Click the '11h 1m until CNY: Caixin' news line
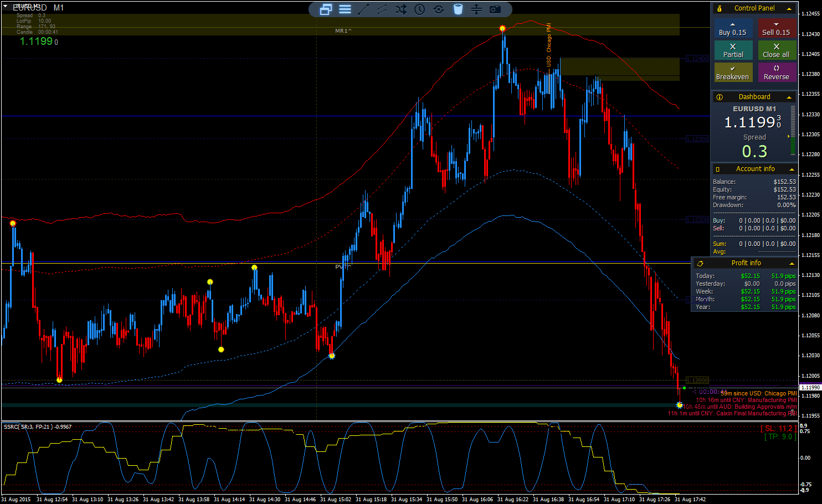 (x=732, y=413)
